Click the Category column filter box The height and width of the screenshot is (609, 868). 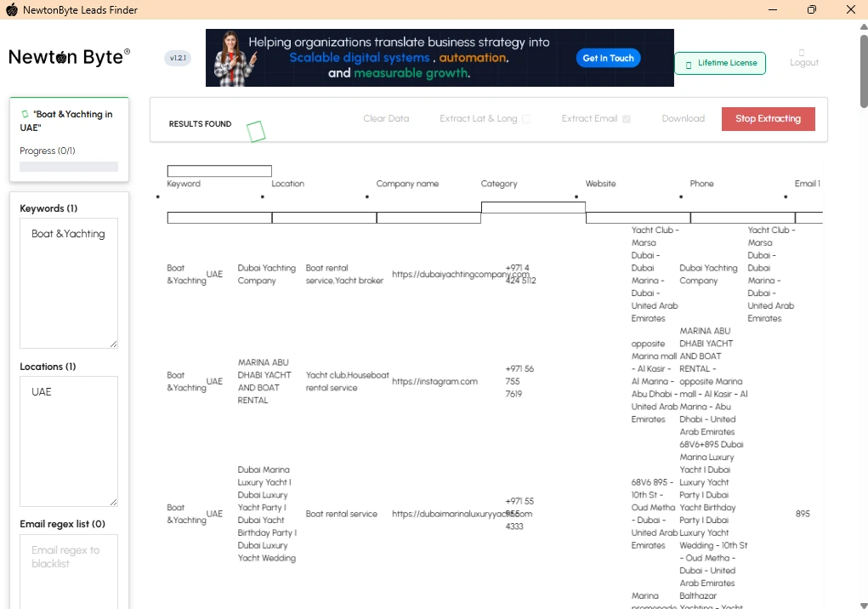533,208
